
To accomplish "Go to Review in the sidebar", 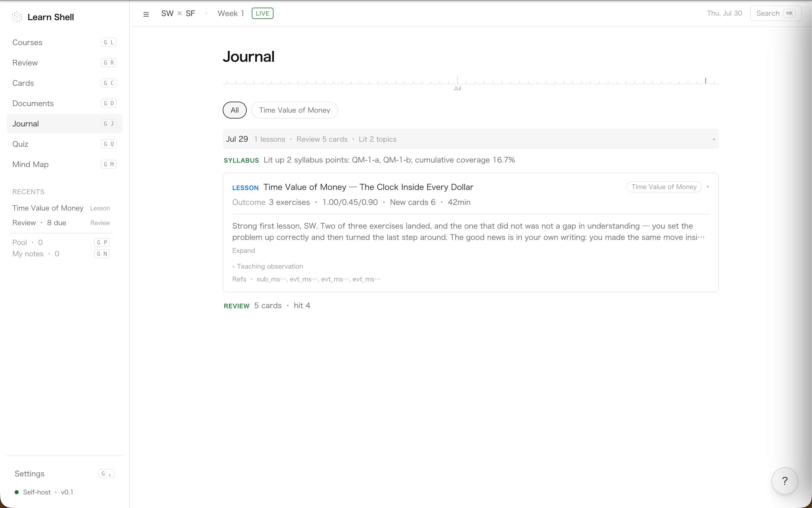I will tap(64, 63).
